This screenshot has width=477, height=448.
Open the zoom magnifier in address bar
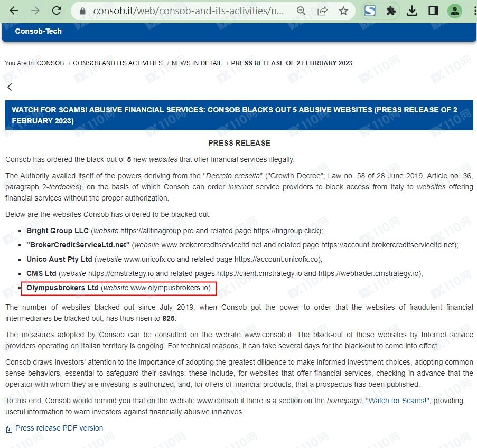pyautogui.click(x=301, y=11)
